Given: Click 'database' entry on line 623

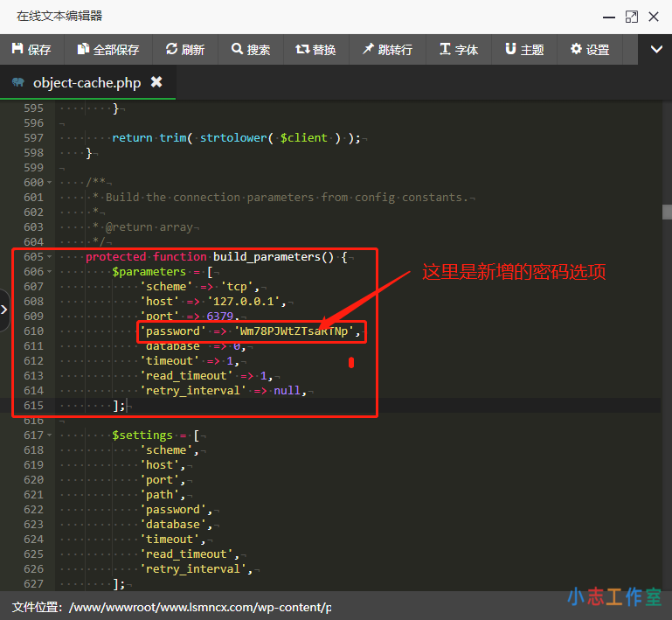Looking at the screenshot, I should pyautogui.click(x=173, y=525).
